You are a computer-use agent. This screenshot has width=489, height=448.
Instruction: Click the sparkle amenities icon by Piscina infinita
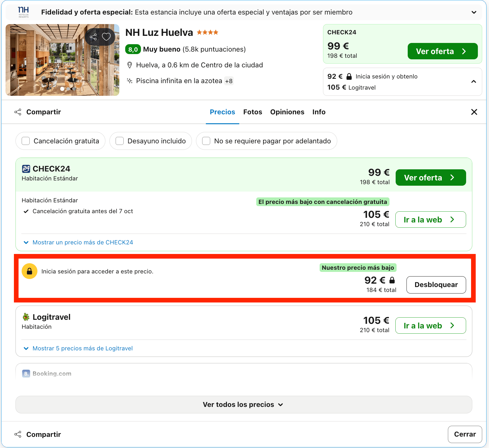[130, 81]
